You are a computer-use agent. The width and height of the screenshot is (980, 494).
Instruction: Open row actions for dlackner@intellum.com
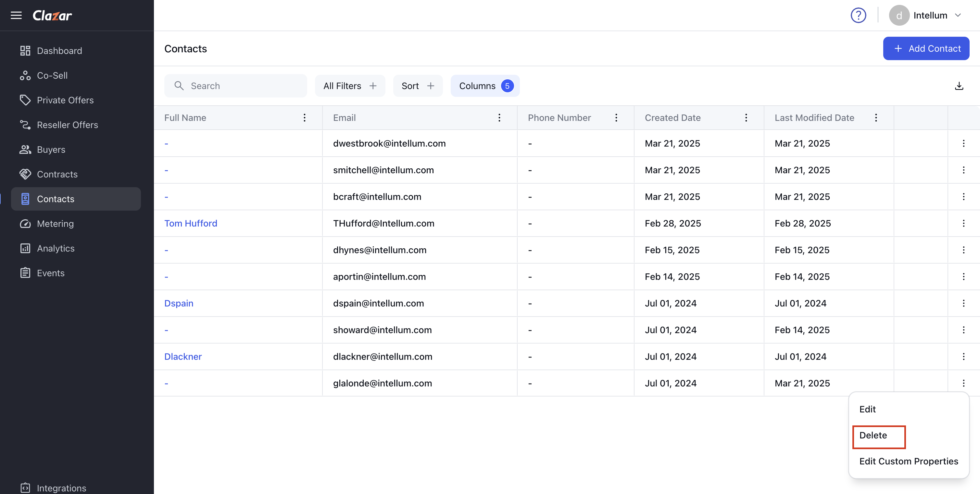click(963, 357)
